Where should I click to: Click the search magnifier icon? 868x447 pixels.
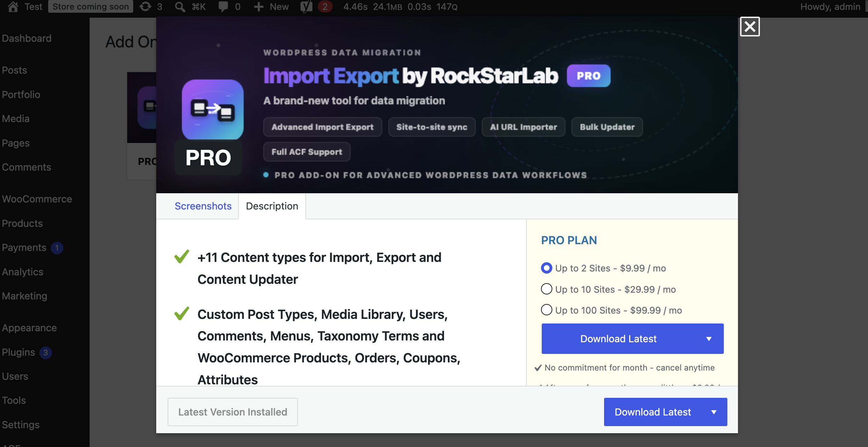pyautogui.click(x=180, y=6)
